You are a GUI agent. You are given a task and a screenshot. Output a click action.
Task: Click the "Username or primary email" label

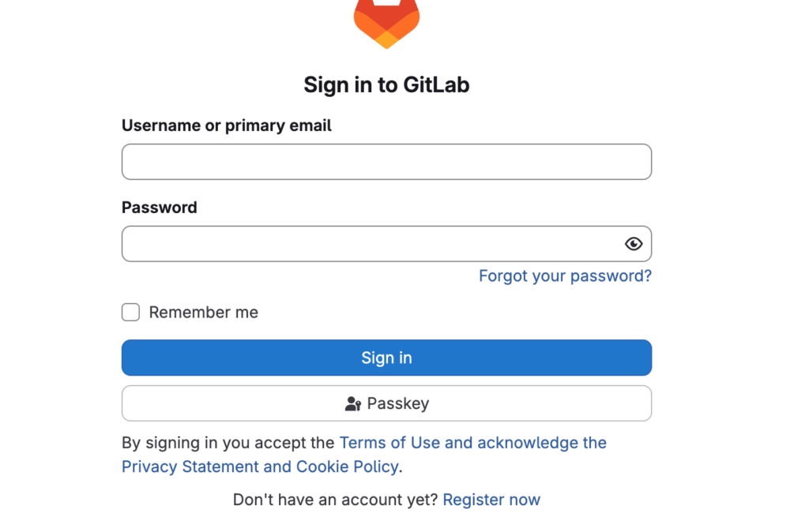click(227, 126)
